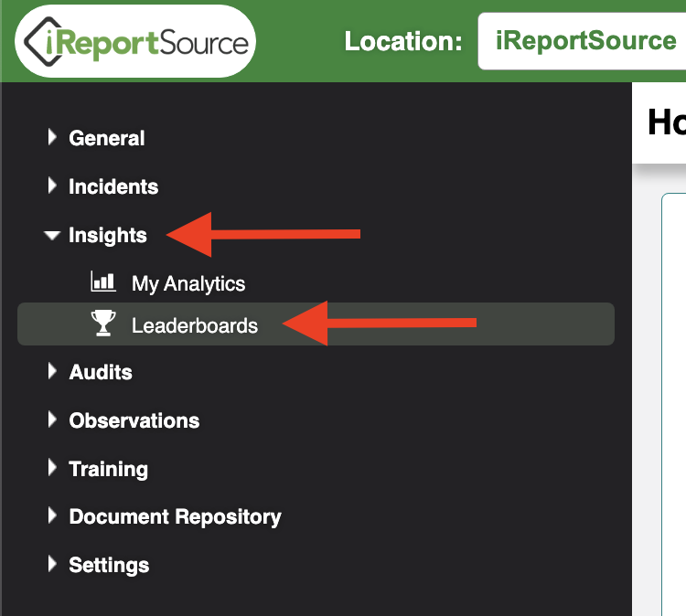Viewport: 686px width, 616px height.
Task: Select the Document Repository menu label
Action: [x=175, y=517]
